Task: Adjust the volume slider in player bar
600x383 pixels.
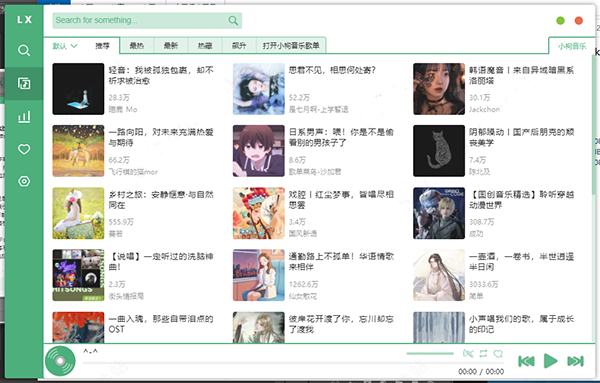Action: pos(430,354)
